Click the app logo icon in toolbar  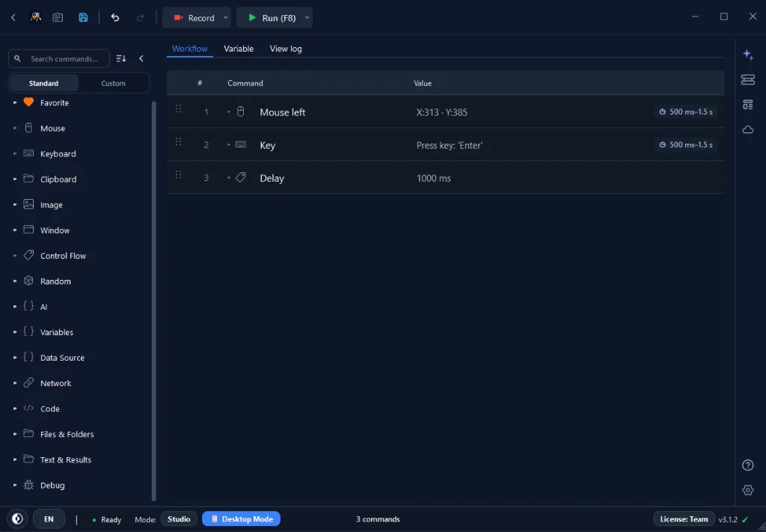tap(35, 18)
